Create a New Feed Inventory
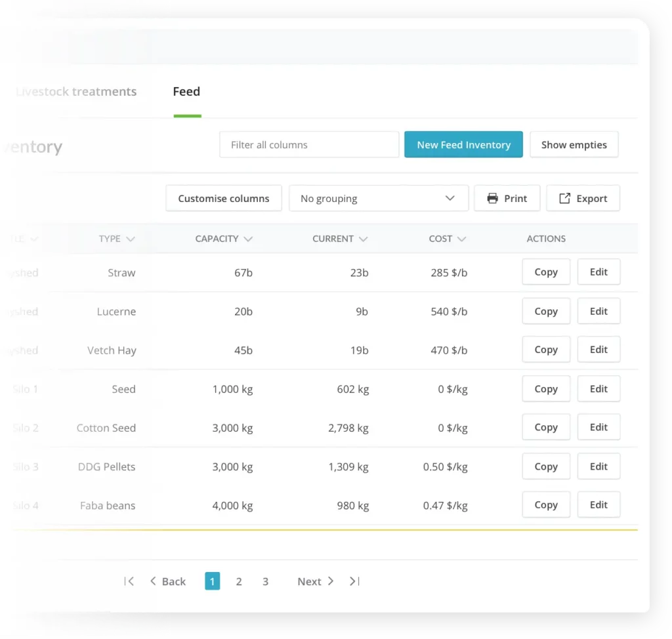Viewport: 672px width, 639px height. [x=464, y=144]
